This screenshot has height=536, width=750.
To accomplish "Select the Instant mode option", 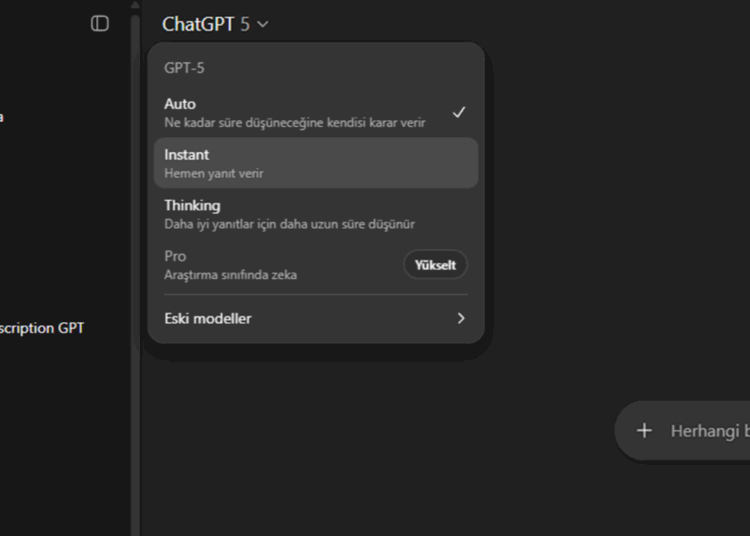I will (x=316, y=163).
